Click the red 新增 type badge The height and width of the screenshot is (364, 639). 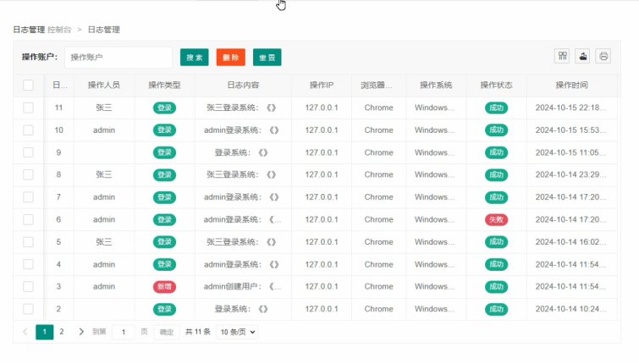164,287
